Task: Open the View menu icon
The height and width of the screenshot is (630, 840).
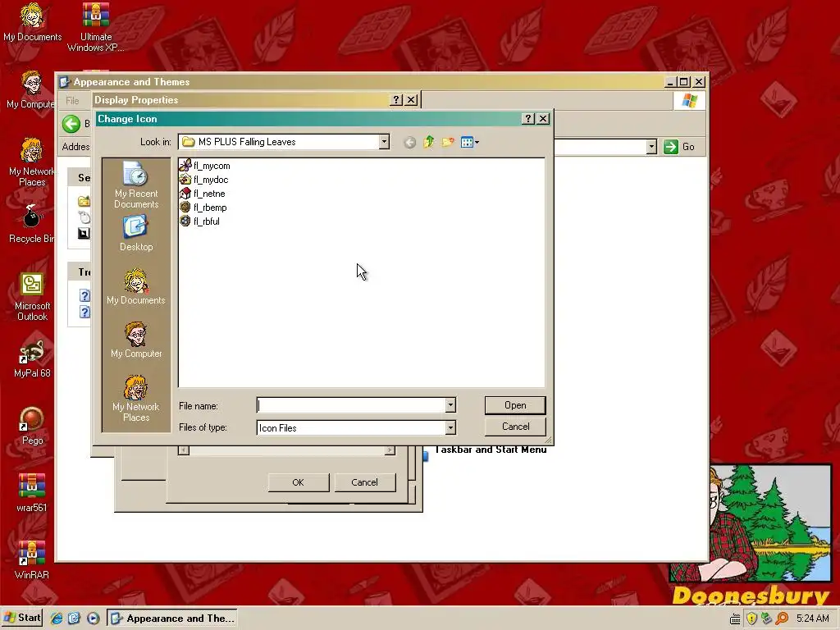Action: [x=469, y=142]
